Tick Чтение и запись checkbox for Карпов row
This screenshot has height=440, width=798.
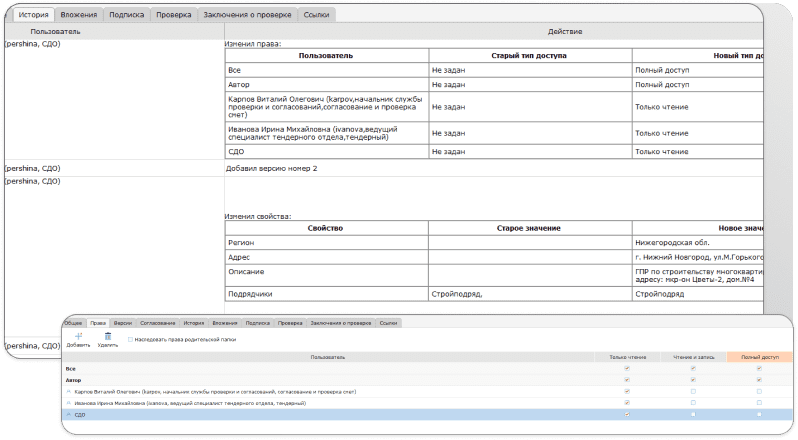click(x=693, y=391)
